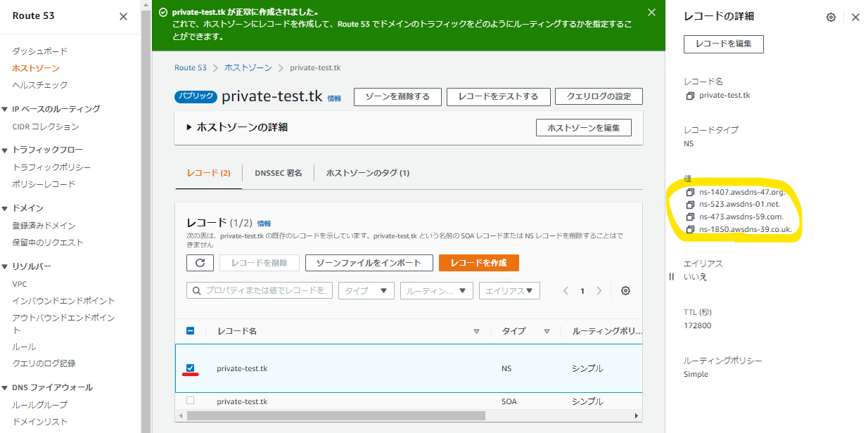Click the Edit record button

pos(724,44)
